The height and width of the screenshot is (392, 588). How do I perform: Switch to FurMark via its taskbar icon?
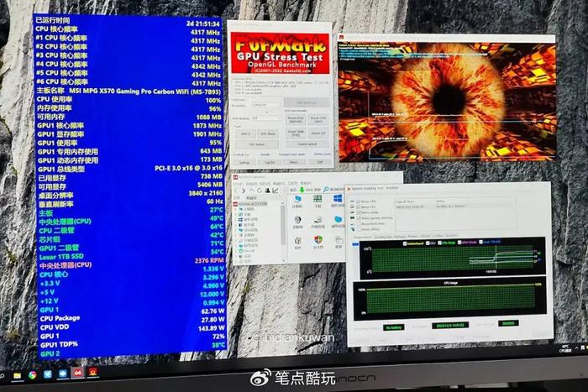tap(92, 372)
